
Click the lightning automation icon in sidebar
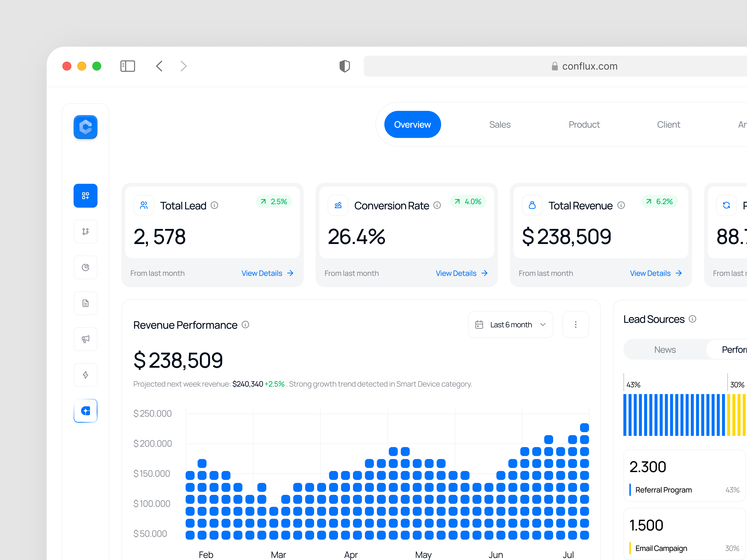[85, 375]
